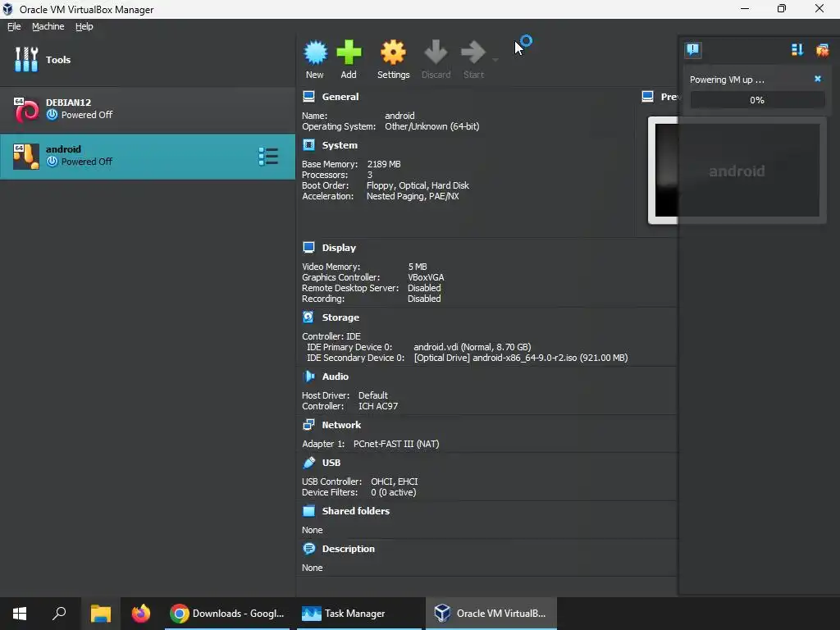Toggle the notification center icon
This screenshot has height=630, width=840.
point(693,50)
